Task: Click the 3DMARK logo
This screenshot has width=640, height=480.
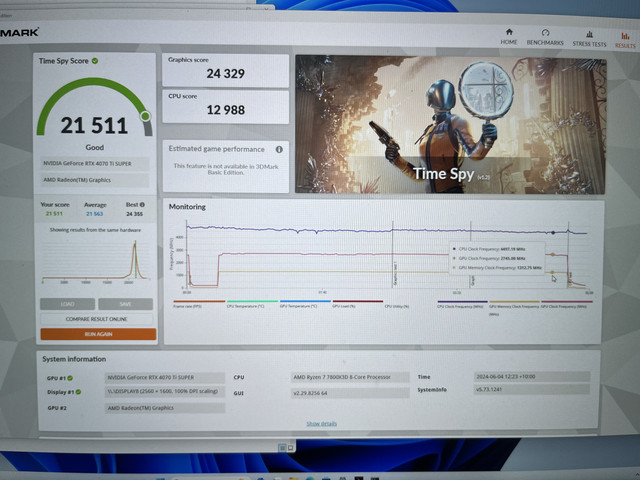Action: [x=19, y=32]
